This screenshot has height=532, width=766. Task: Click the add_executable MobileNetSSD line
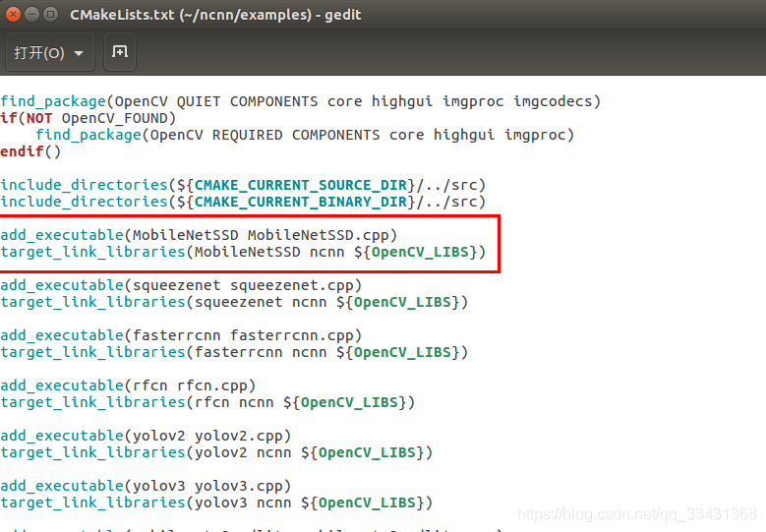point(199,235)
